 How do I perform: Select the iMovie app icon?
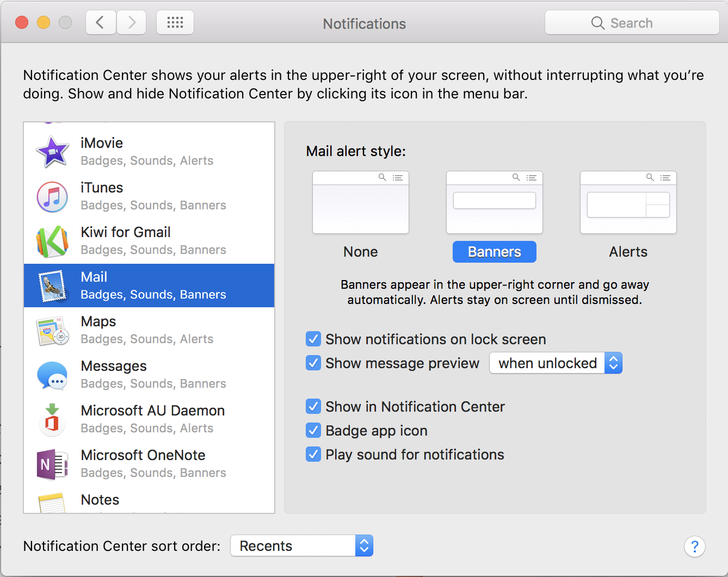52,151
